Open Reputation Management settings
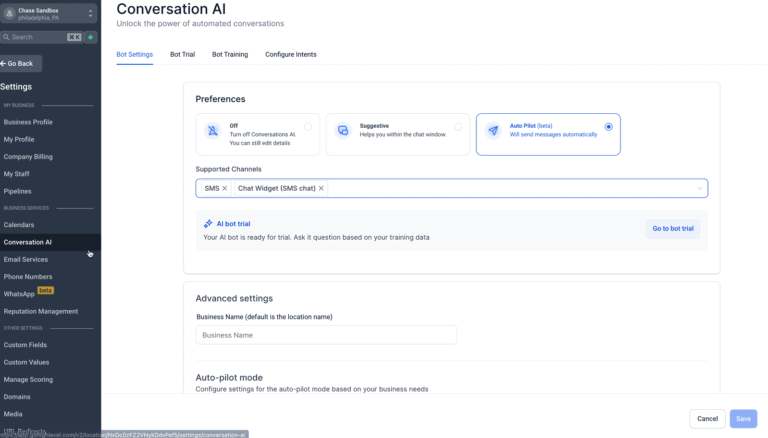 pyautogui.click(x=41, y=311)
